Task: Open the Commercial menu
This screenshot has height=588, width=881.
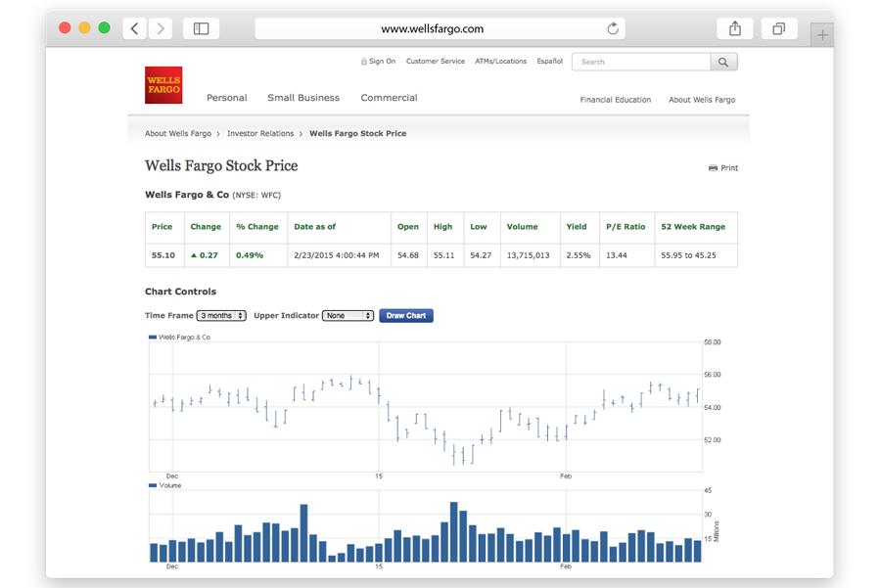Action: pos(389,98)
